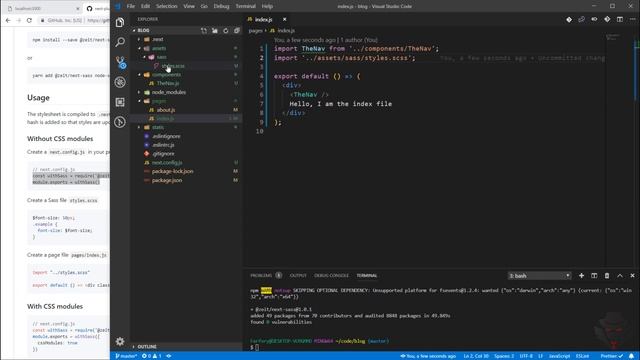
Task: Open about.js in the explorer
Action: (x=166, y=110)
